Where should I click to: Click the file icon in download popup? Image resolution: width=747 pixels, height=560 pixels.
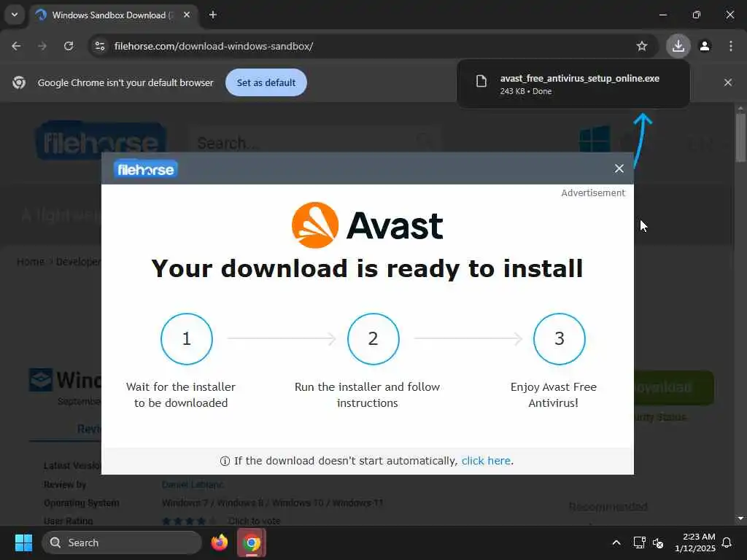(481, 81)
